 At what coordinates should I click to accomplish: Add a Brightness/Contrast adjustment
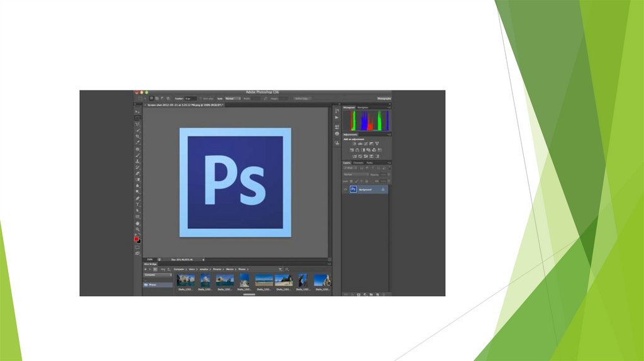(x=355, y=144)
